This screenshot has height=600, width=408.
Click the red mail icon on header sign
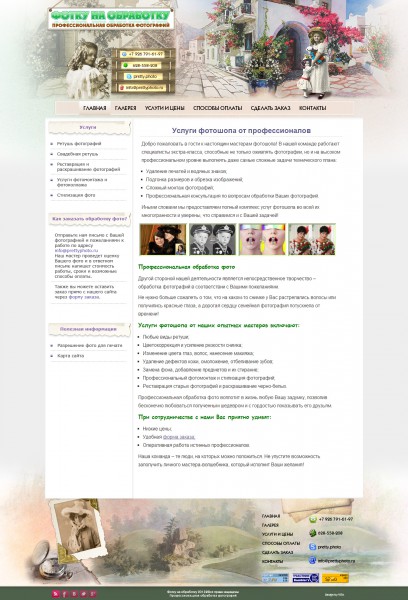pos(122,88)
